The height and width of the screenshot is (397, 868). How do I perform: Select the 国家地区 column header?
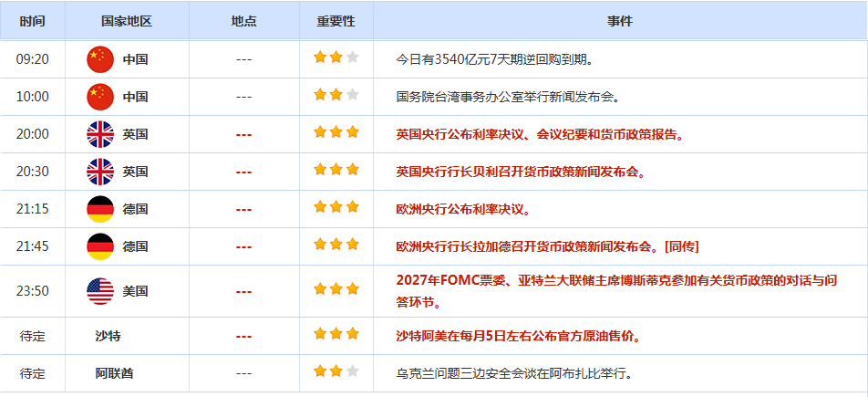(x=127, y=21)
